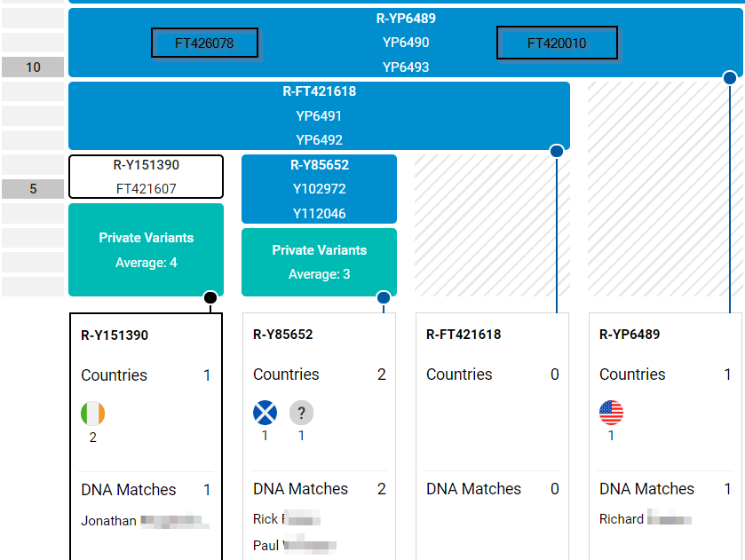
Task: Select the R-FT421618 haplogroup block
Action: tap(319, 115)
